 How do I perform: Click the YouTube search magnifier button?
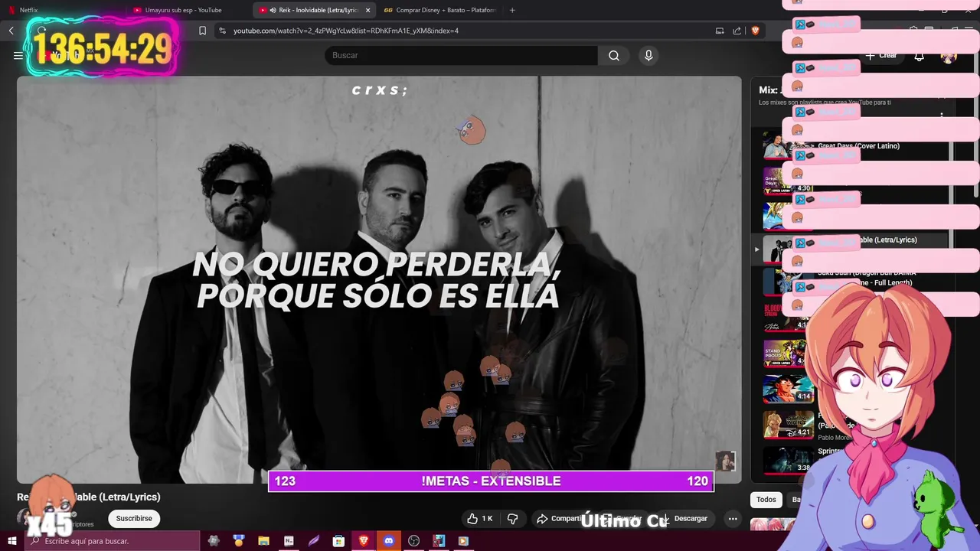614,55
